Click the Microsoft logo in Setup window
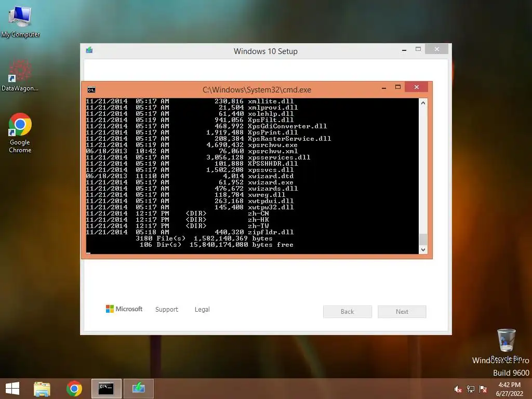Screen dimensions: 532x399 [x=124, y=309]
